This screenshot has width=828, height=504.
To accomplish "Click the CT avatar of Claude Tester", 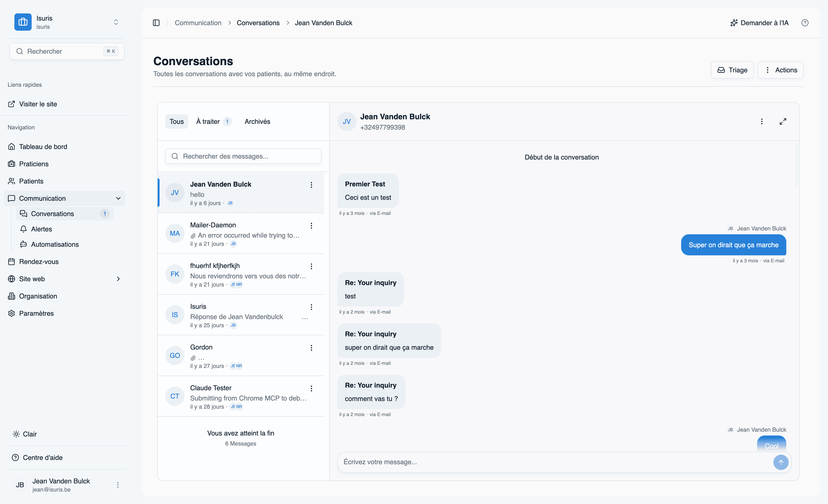I will tap(175, 396).
